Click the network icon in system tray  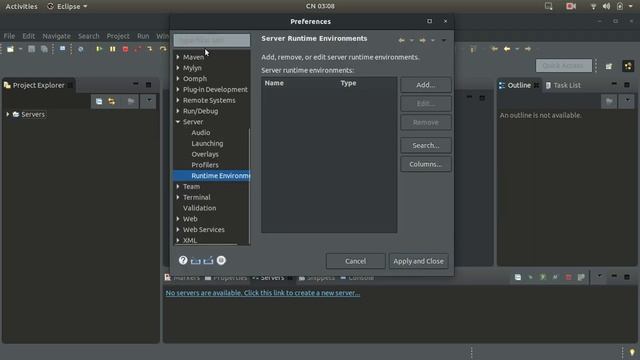pos(593,6)
